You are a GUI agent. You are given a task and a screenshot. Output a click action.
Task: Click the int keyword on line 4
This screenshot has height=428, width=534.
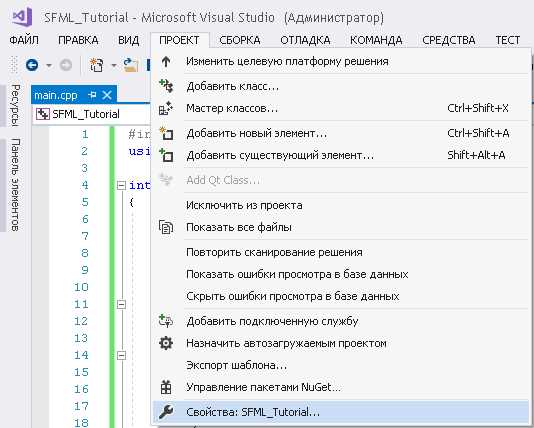click(139, 185)
